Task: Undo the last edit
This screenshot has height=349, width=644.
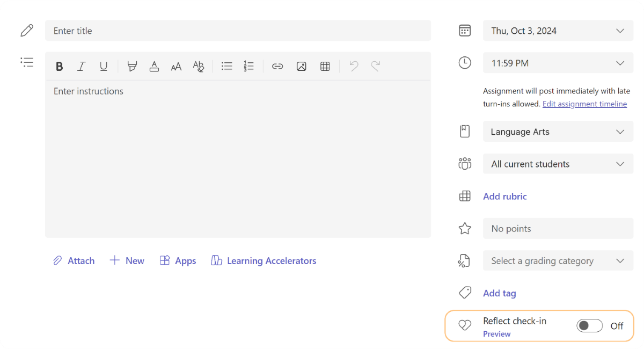Action: pos(354,66)
